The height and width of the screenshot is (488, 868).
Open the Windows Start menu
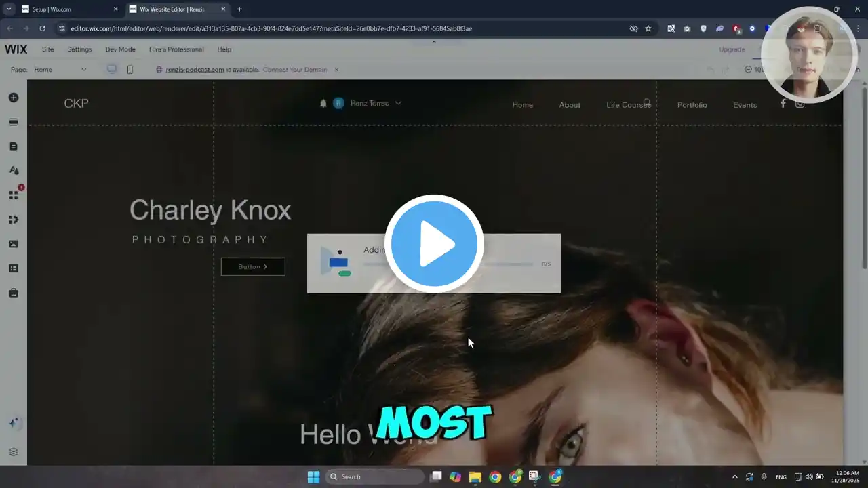tap(313, 476)
